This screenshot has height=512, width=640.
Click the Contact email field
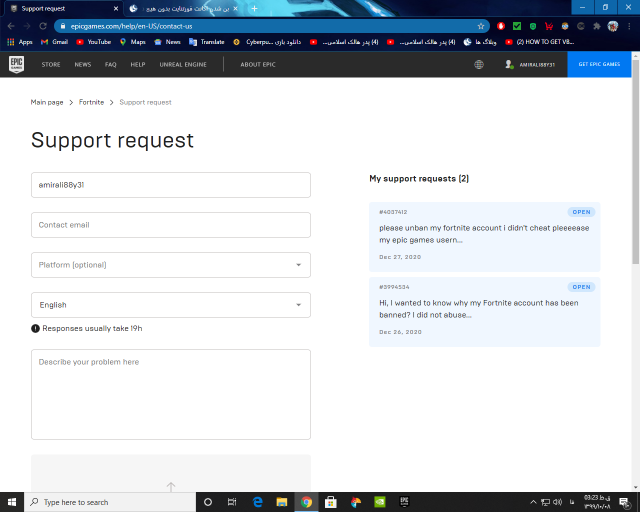pos(171,225)
